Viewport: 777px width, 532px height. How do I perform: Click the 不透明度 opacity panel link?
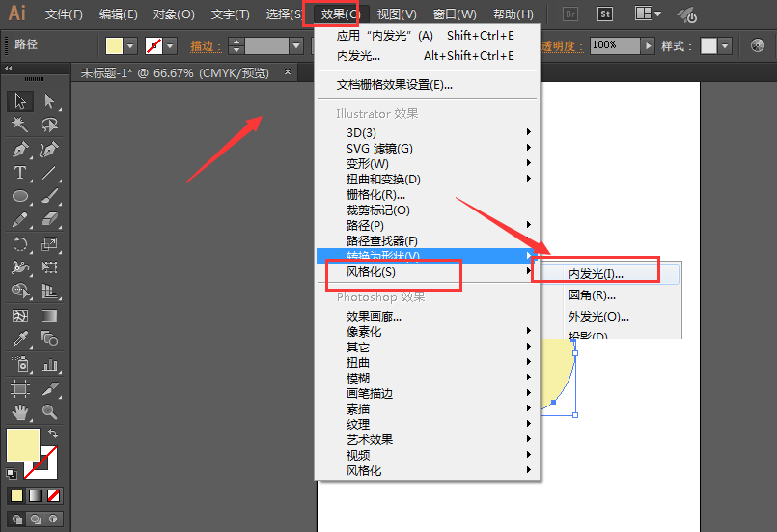coord(562,46)
